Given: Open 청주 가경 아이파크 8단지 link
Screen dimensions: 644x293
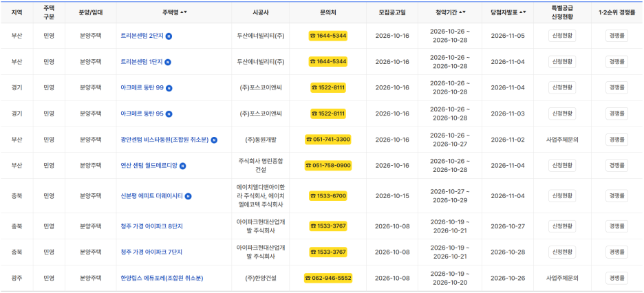Looking at the screenshot, I should click(151, 226).
